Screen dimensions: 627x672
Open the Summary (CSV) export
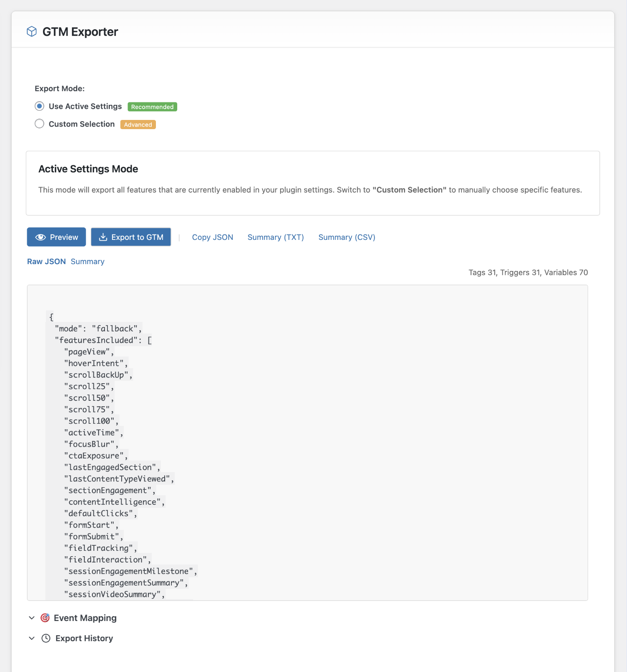pos(347,237)
